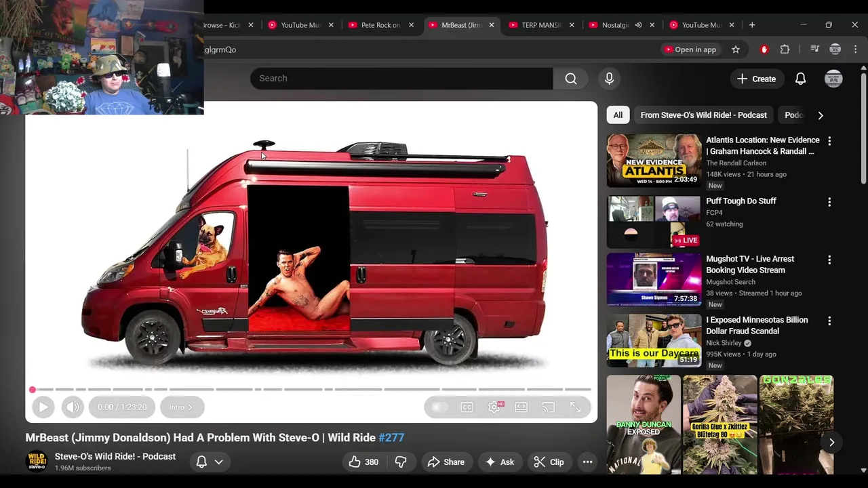Open the media control toolbar icon
Viewport: 868px width, 488px height.
815,49
